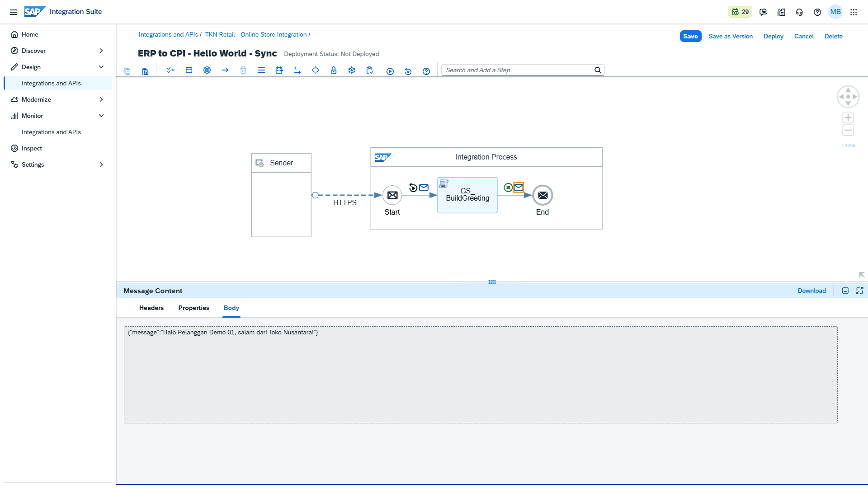The width and height of the screenshot is (868, 488).
Task: Click the diamond routing icon
Action: (x=316, y=70)
